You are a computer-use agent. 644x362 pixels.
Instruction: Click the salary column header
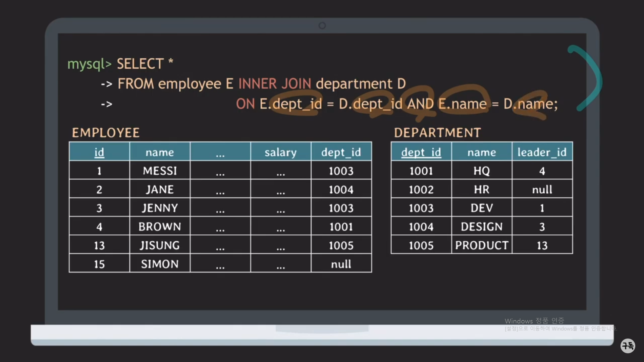tap(280, 152)
